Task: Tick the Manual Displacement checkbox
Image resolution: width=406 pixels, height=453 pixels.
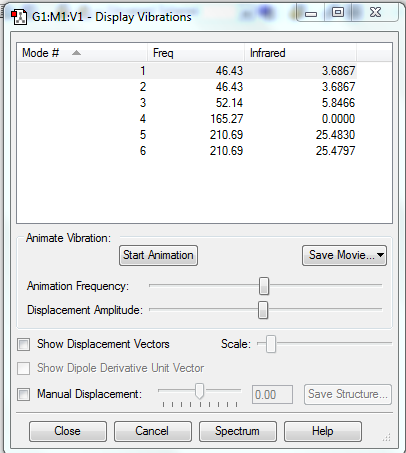Action: 24,394
